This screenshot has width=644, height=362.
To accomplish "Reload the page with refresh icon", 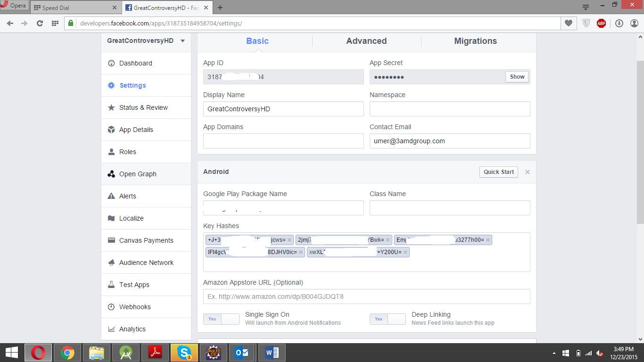I will click(40, 23).
